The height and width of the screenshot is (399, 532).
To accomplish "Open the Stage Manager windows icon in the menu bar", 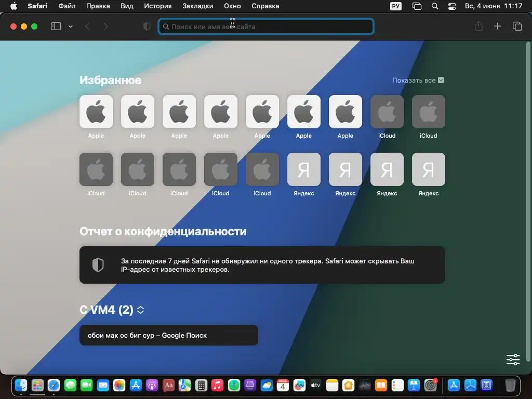I will [x=417, y=6].
